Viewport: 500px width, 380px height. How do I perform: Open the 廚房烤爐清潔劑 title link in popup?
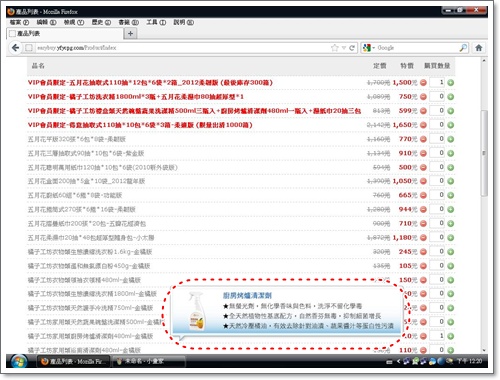(247, 295)
